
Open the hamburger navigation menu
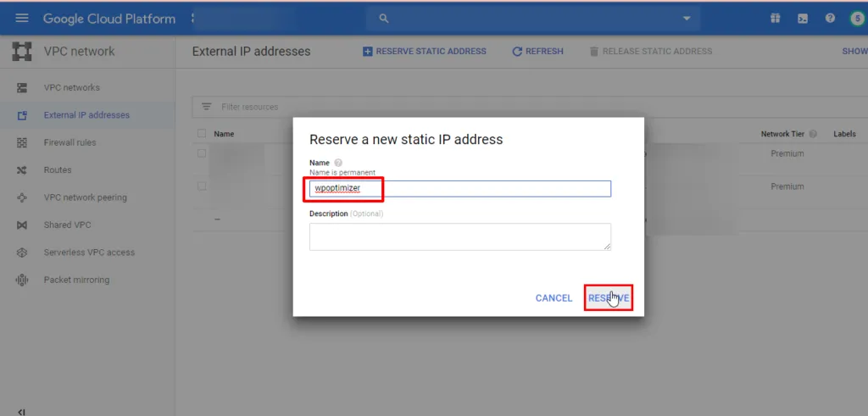22,18
